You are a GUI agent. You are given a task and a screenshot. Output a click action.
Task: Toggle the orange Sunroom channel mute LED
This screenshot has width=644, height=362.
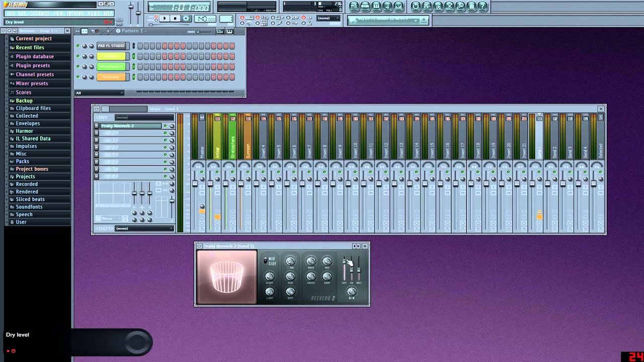[78, 77]
